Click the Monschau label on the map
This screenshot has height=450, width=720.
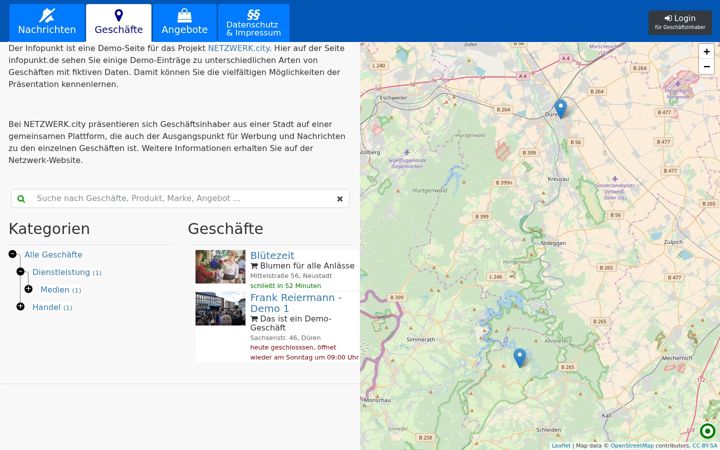[377, 400]
